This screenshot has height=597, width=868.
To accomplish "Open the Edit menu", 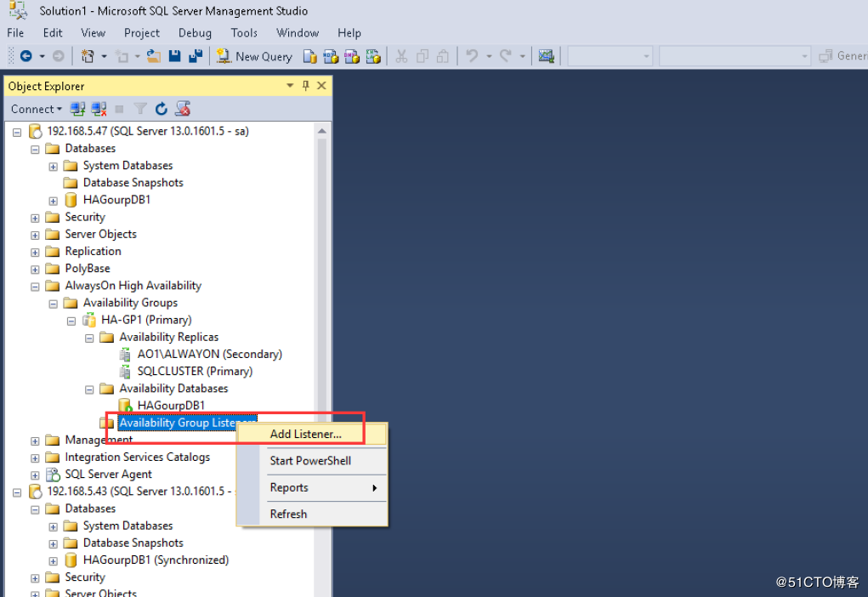I will (x=53, y=32).
